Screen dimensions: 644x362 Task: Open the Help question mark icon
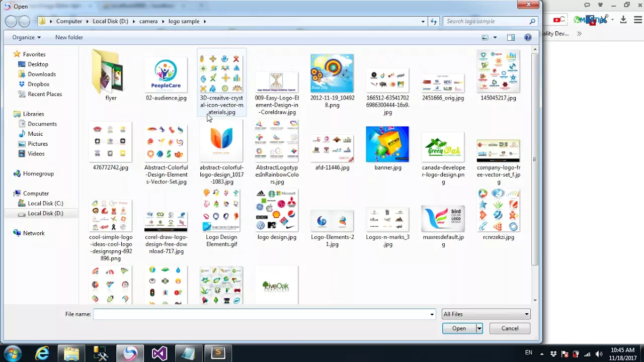[x=528, y=37]
